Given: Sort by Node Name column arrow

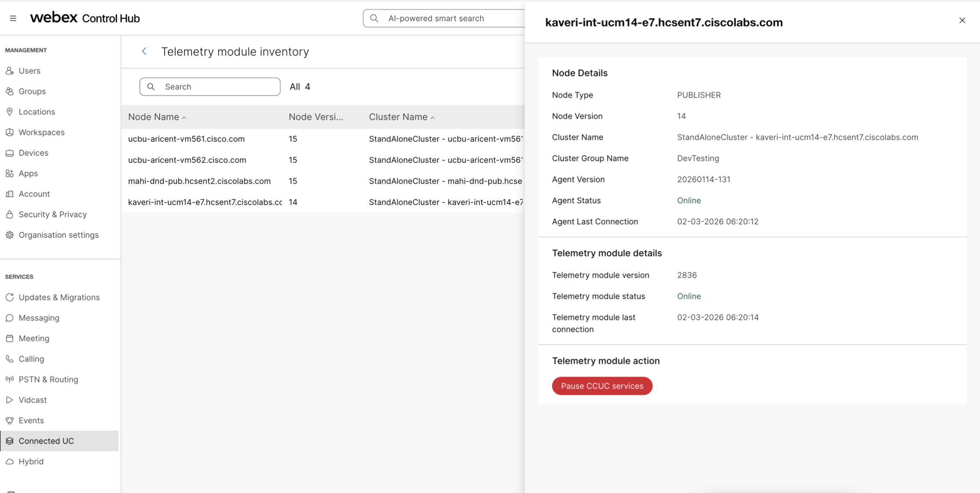Looking at the screenshot, I should 184,117.
